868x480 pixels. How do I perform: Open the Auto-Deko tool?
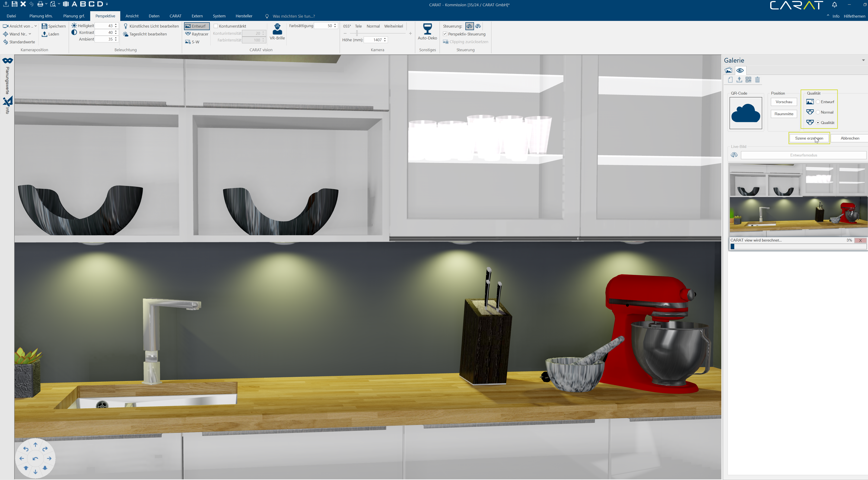pyautogui.click(x=427, y=30)
